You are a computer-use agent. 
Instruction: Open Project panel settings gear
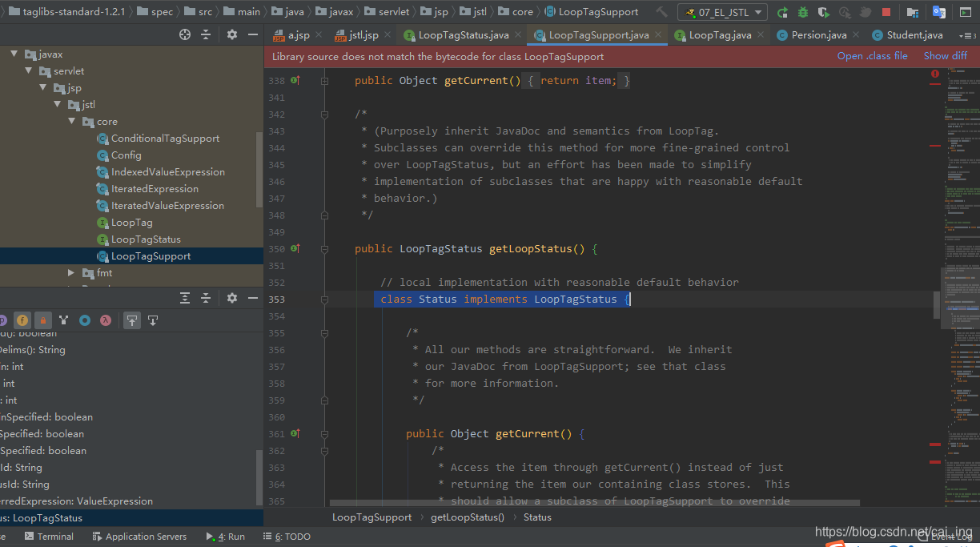click(232, 34)
